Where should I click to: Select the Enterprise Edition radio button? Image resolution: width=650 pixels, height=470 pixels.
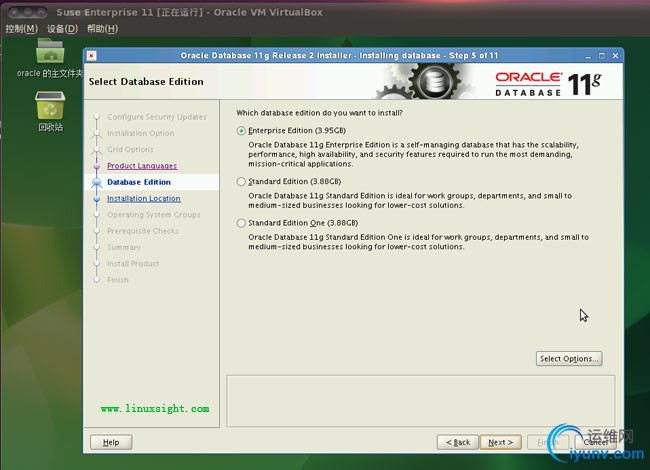(241, 131)
